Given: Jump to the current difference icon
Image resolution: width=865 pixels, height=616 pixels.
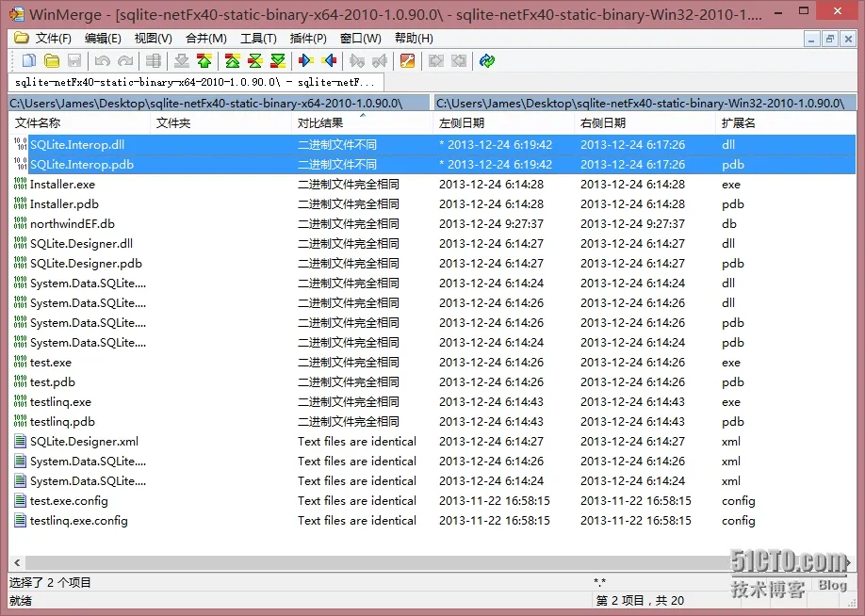Looking at the screenshot, I should click(x=254, y=60).
